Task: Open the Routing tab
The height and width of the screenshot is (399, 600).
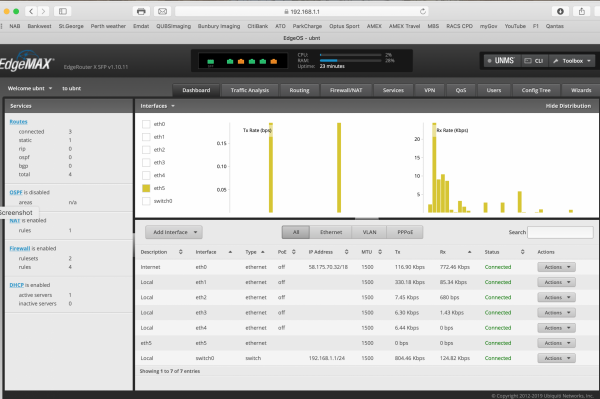Action: [x=299, y=90]
